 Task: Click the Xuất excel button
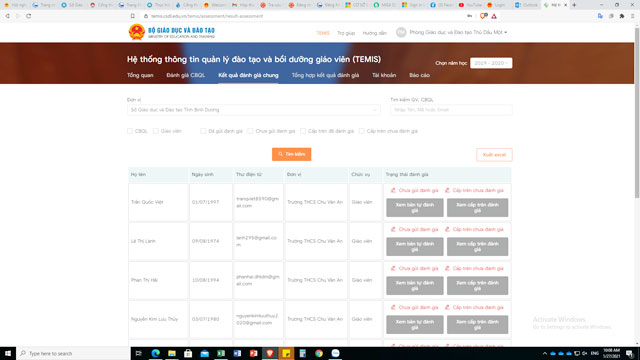click(494, 155)
